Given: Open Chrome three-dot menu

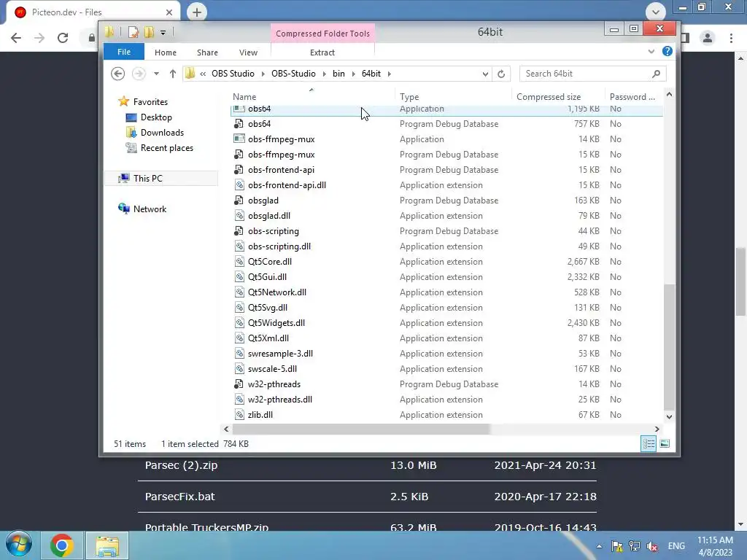Looking at the screenshot, I should (x=731, y=38).
